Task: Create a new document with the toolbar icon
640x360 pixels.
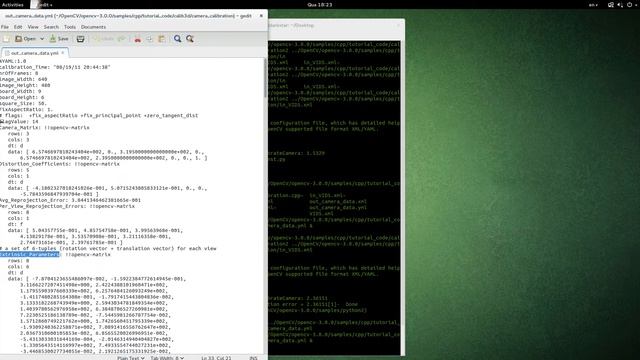Action: click(7, 39)
